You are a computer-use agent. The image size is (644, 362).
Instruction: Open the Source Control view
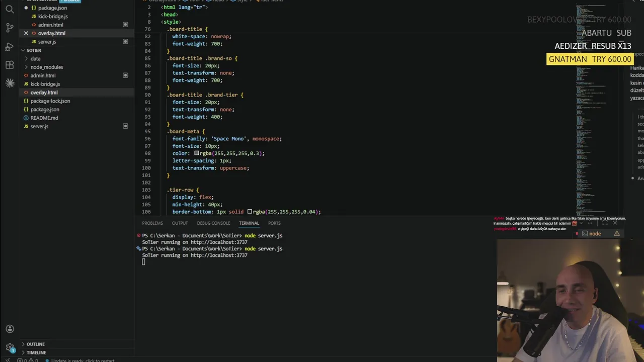pos(10,28)
